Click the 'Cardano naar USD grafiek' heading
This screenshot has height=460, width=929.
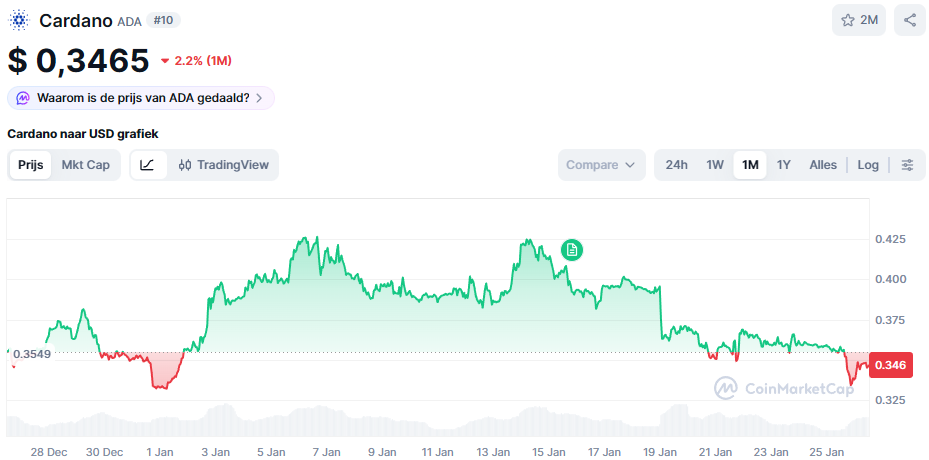coord(83,134)
